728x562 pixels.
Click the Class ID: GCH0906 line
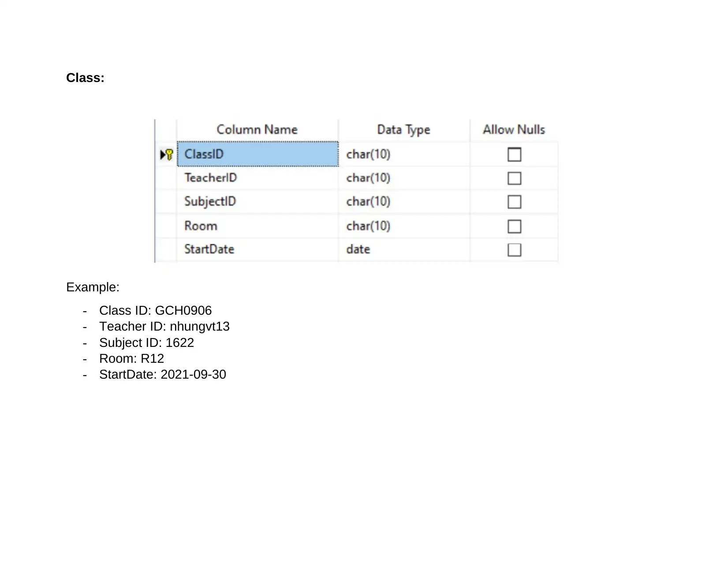[x=155, y=311]
